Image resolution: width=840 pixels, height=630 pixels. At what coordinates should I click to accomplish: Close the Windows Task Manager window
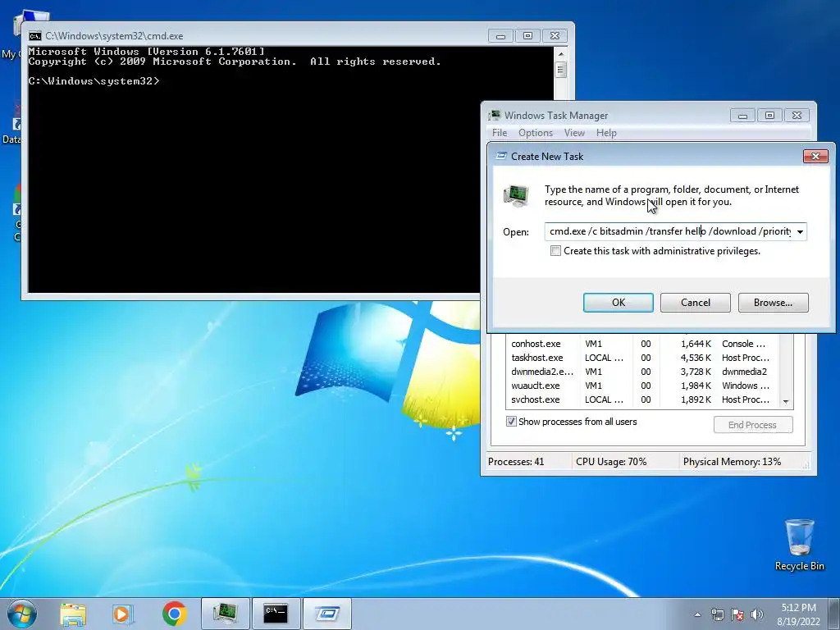(x=797, y=115)
